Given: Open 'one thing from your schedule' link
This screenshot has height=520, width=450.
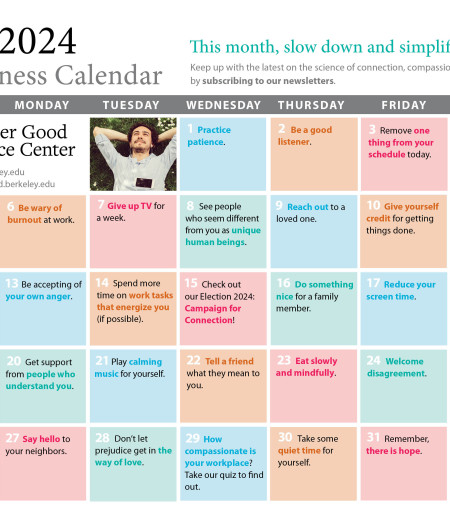Looking at the screenshot, I should [x=401, y=142].
